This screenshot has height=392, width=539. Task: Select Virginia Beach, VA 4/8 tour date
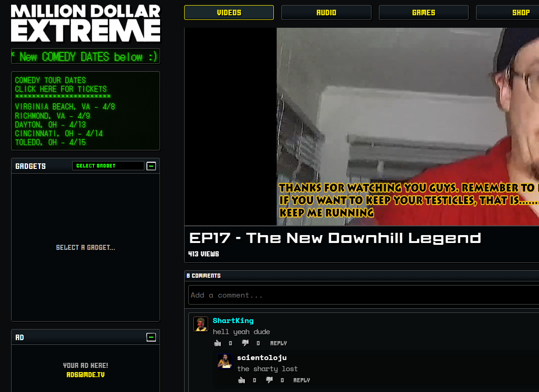(65, 106)
